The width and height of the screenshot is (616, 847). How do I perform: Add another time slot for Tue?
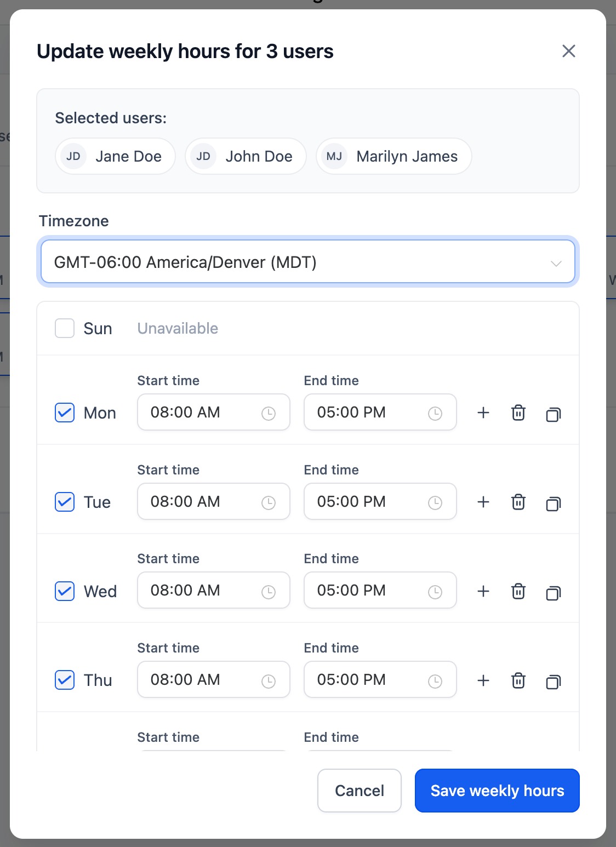tap(483, 502)
